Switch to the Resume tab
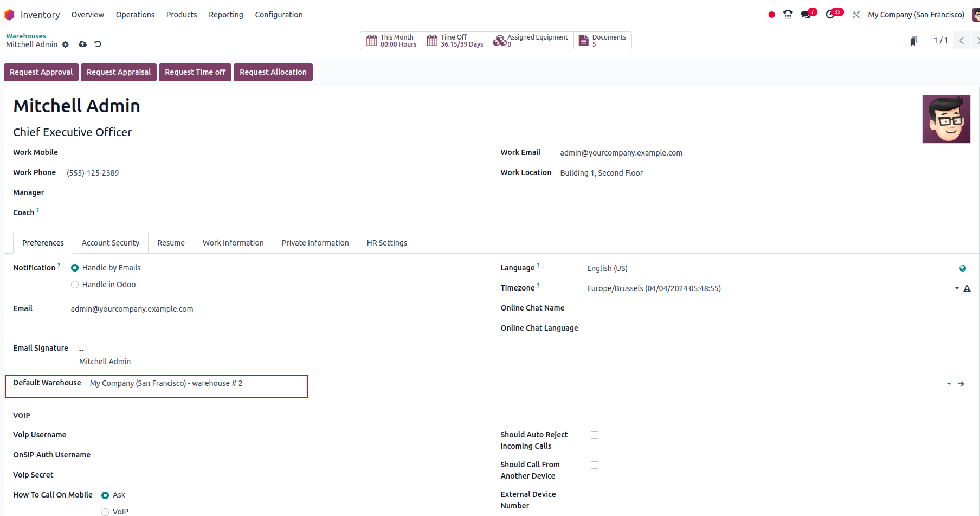The image size is (980, 516). pyautogui.click(x=171, y=243)
